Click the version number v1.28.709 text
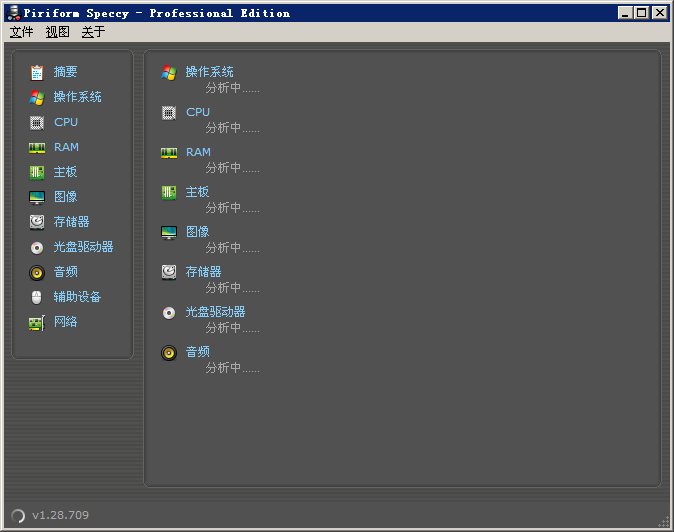Screen dimensions: 674x532 [60, 515]
